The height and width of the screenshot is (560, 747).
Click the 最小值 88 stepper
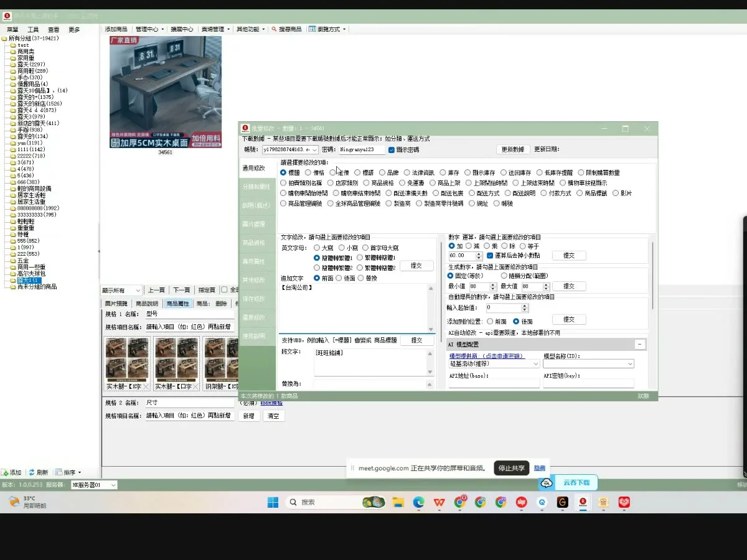pyautogui.click(x=492, y=286)
